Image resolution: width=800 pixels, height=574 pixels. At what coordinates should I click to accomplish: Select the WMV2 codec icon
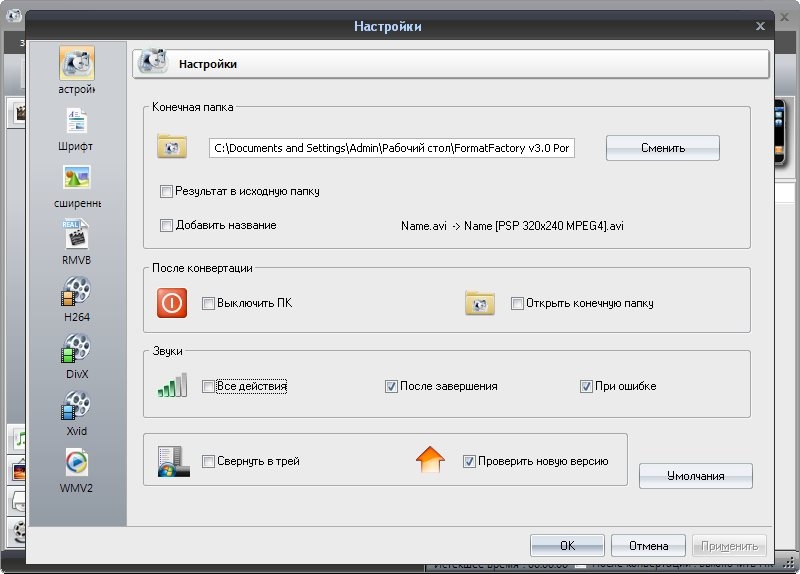coord(76,464)
